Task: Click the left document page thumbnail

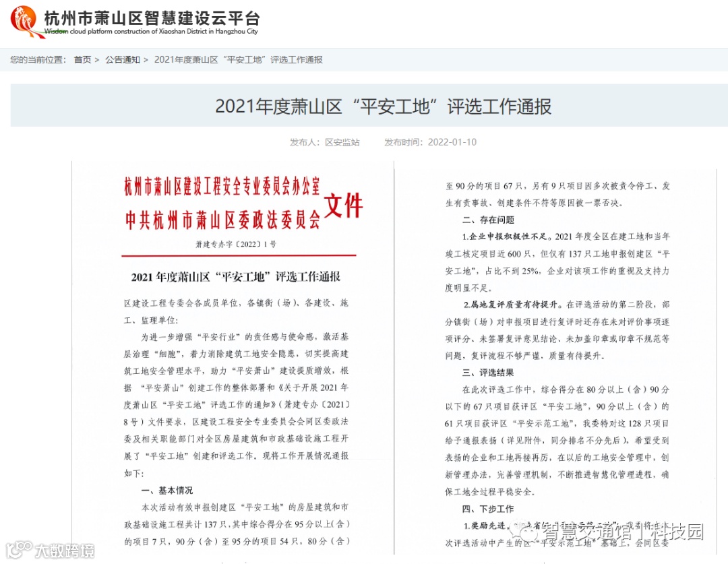Action: pyautogui.click(x=233, y=358)
